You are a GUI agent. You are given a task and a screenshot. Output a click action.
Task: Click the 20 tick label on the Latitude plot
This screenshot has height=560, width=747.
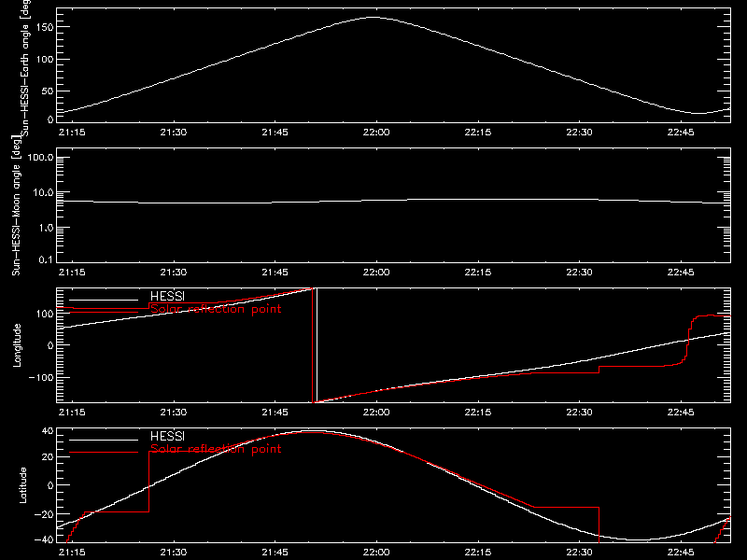(49, 456)
